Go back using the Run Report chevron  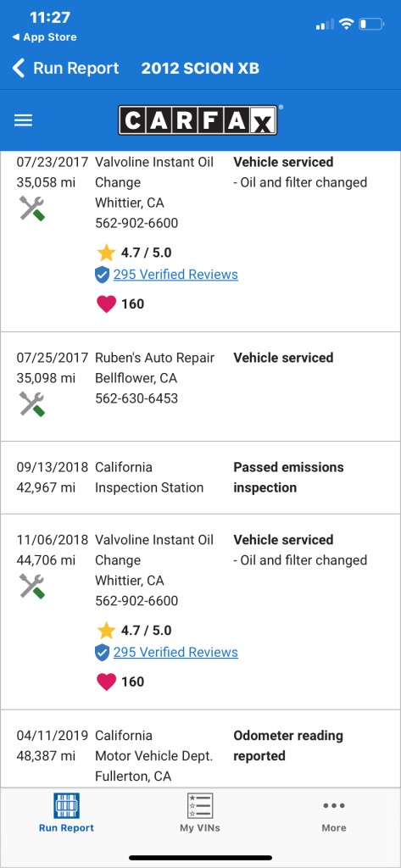pos(65,68)
